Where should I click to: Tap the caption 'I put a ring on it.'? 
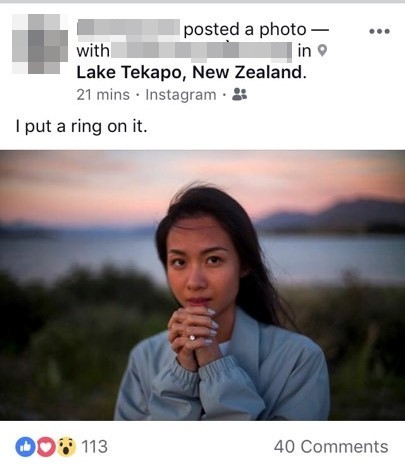[x=81, y=127]
